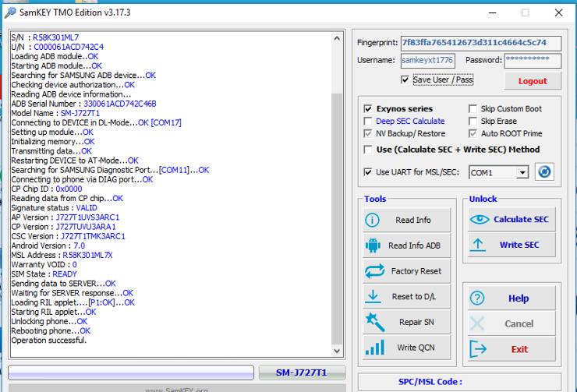Click the 'Unlocking phone...OK' log line
This screenshot has width=577, height=392.
49,321
